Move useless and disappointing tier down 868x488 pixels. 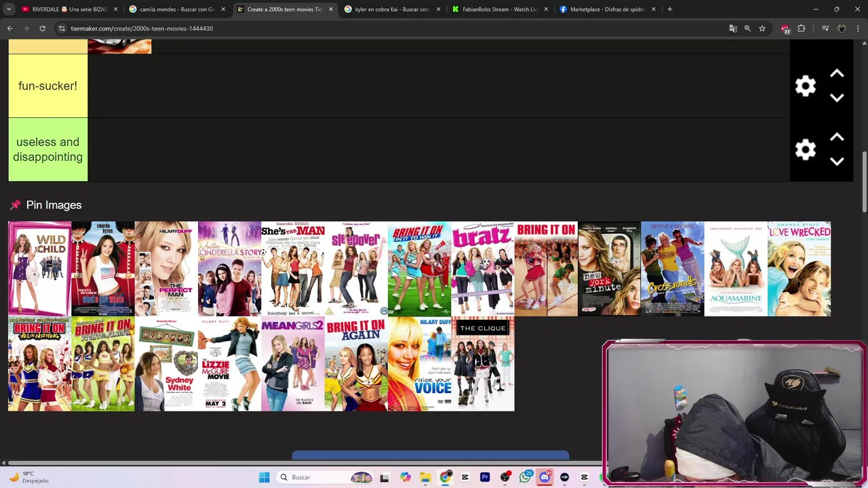(837, 162)
